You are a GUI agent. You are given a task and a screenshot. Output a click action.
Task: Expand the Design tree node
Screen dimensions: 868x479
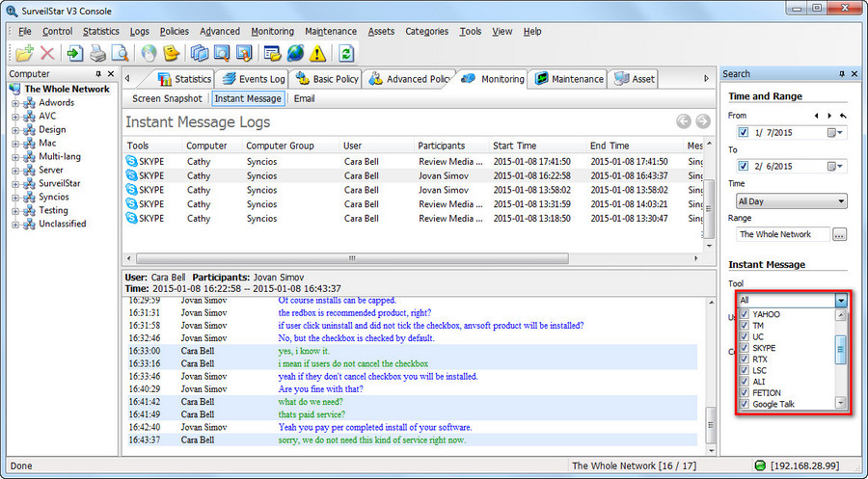tap(15, 130)
